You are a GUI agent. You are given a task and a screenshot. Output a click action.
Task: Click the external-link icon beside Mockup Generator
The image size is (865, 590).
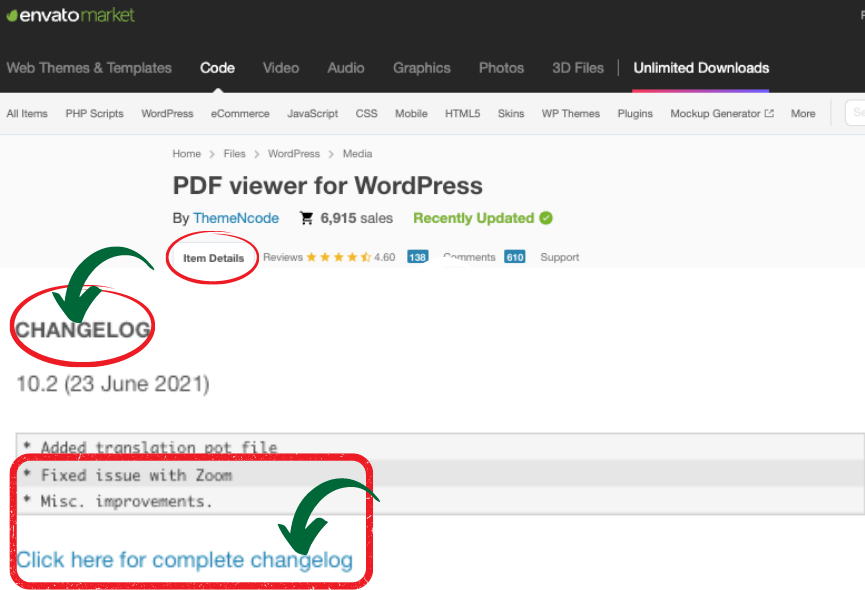click(x=769, y=113)
